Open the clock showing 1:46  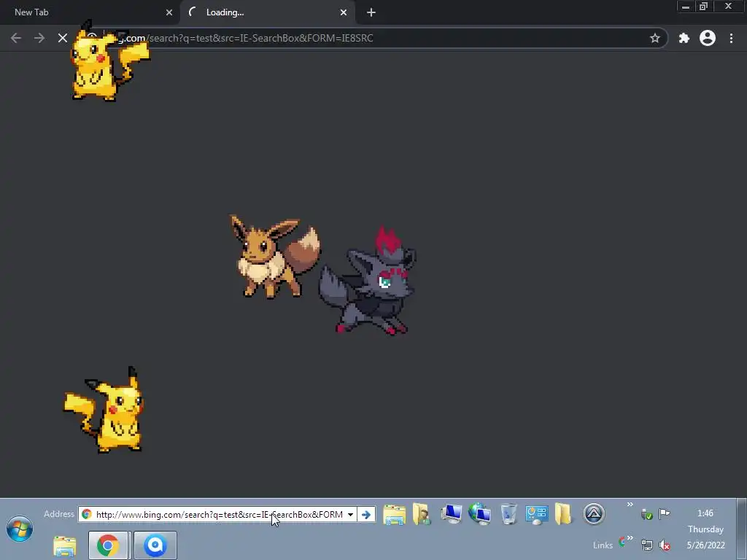point(705,513)
